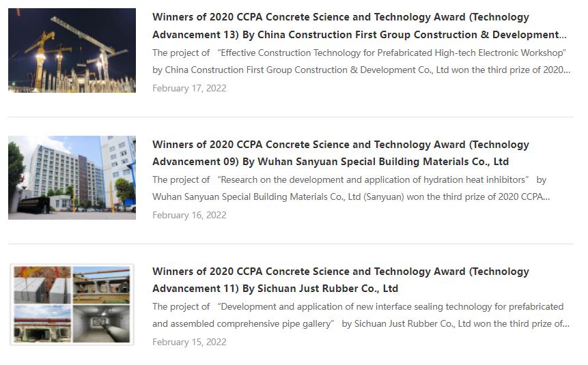Click the February 17, 2022 date

[189, 88]
